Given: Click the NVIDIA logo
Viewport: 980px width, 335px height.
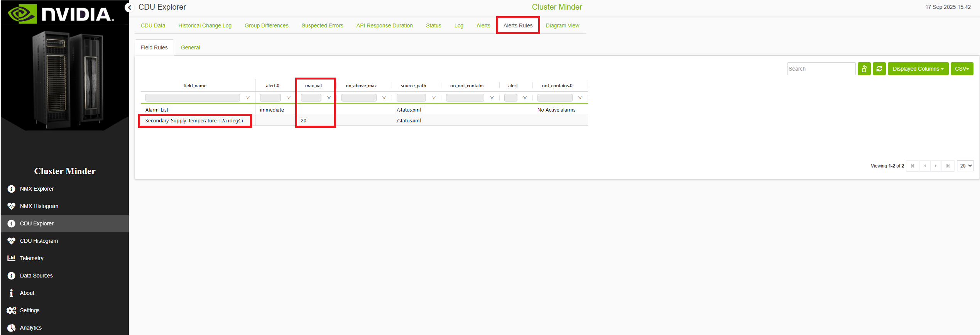Looking at the screenshot, I should point(61,14).
